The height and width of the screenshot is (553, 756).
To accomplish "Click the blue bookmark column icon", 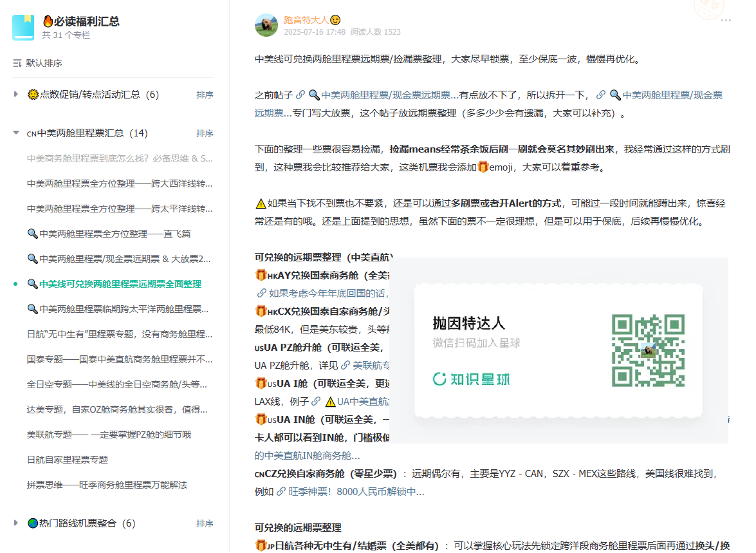I will click(23, 27).
